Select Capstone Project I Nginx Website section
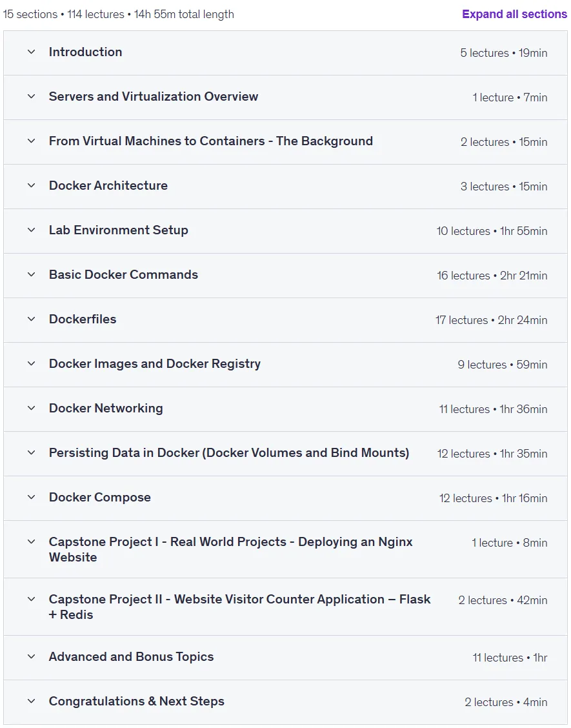 (x=285, y=550)
